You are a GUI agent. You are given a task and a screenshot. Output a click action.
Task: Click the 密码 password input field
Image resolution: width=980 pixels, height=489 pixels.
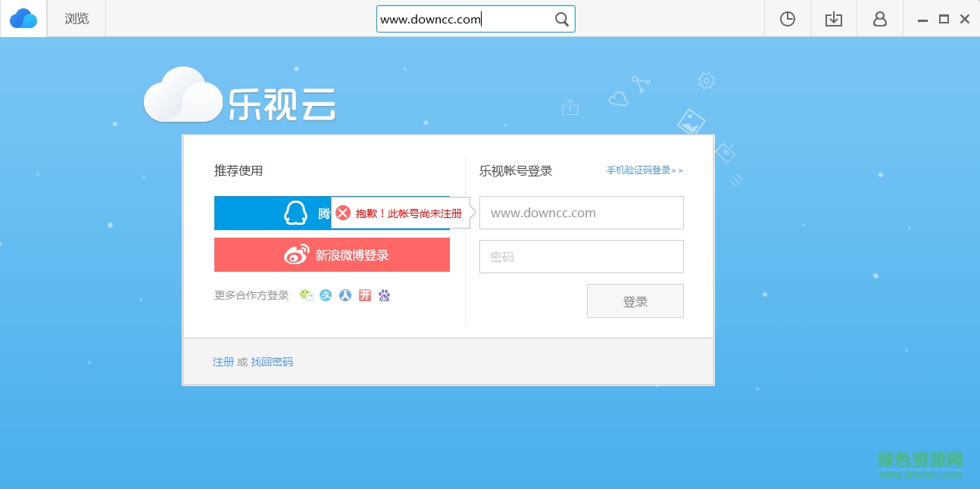click(x=581, y=257)
